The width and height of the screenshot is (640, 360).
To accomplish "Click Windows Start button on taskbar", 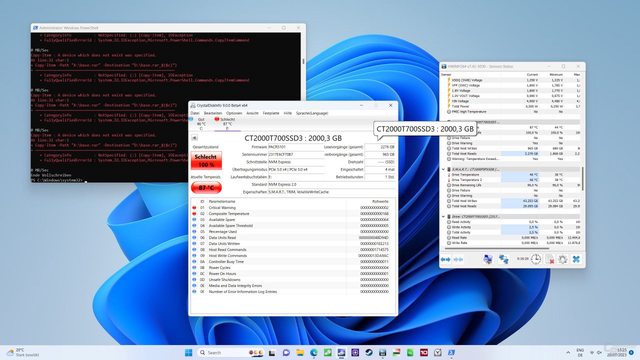I will 189,352.
